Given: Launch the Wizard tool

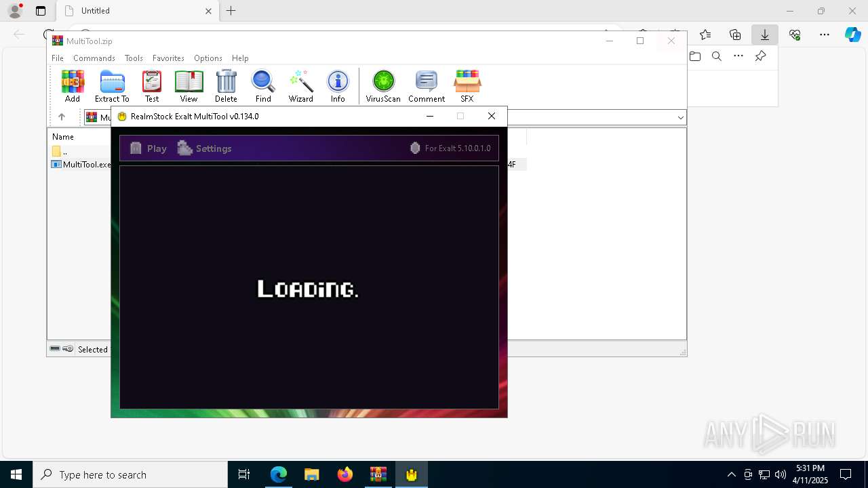Looking at the screenshot, I should pyautogui.click(x=300, y=86).
